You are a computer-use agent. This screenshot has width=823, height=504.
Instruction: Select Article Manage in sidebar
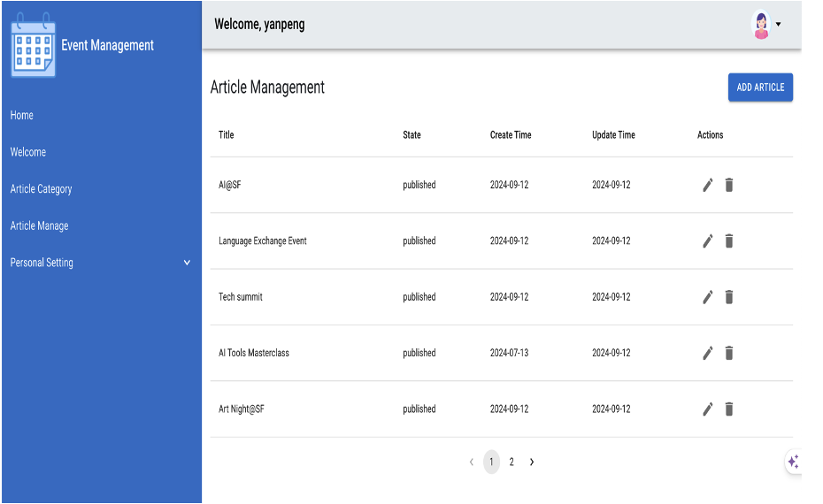point(39,226)
